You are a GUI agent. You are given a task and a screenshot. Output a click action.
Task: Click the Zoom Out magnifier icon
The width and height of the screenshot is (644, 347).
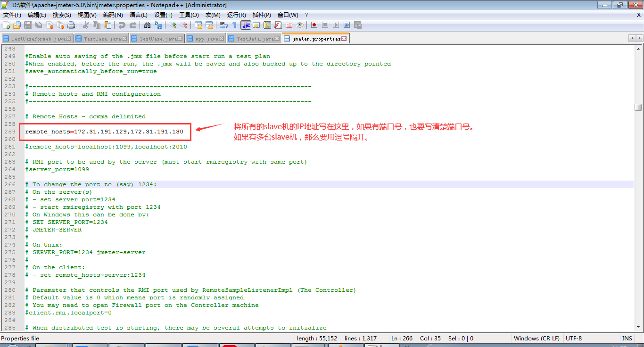(184, 25)
